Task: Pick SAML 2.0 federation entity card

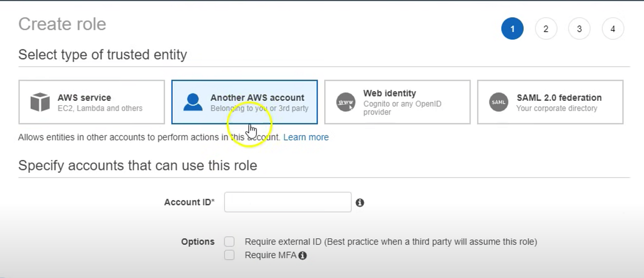Action: coord(550,102)
